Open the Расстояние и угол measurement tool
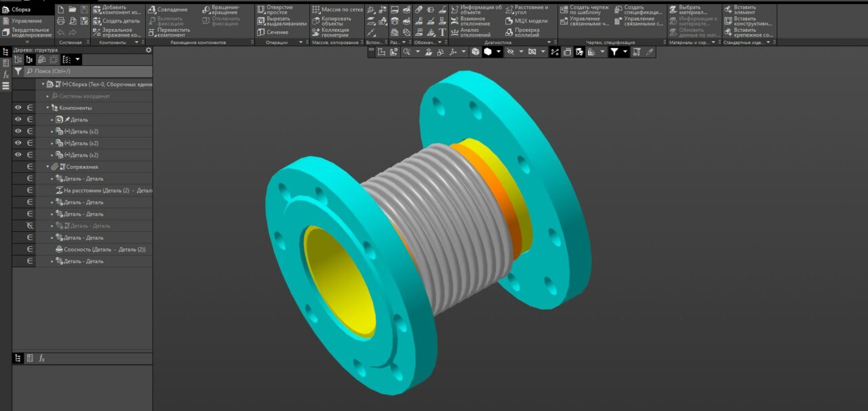Screen dimensions: 868x411 click(x=527, y=9)
